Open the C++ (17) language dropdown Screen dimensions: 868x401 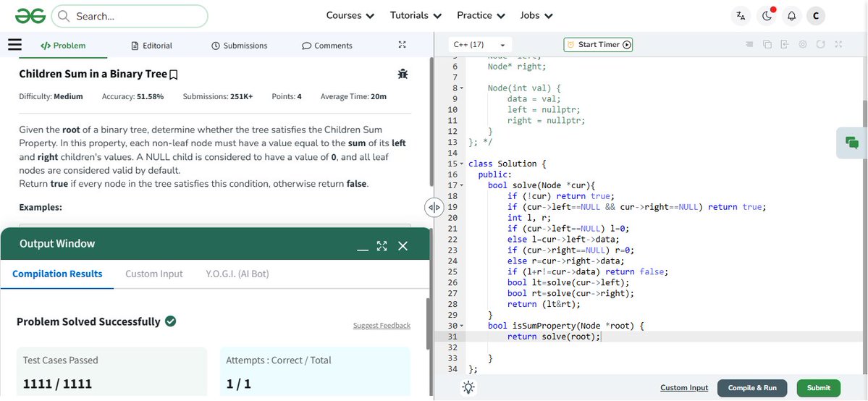coord(479,45)
